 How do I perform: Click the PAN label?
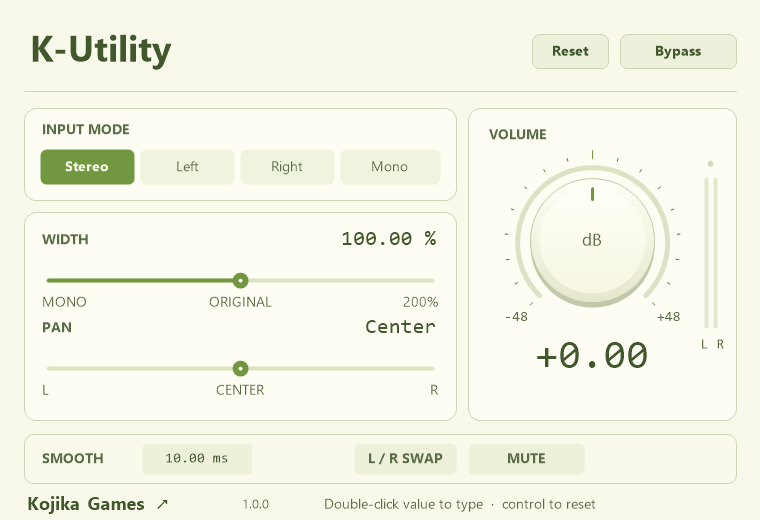(57, 328)
